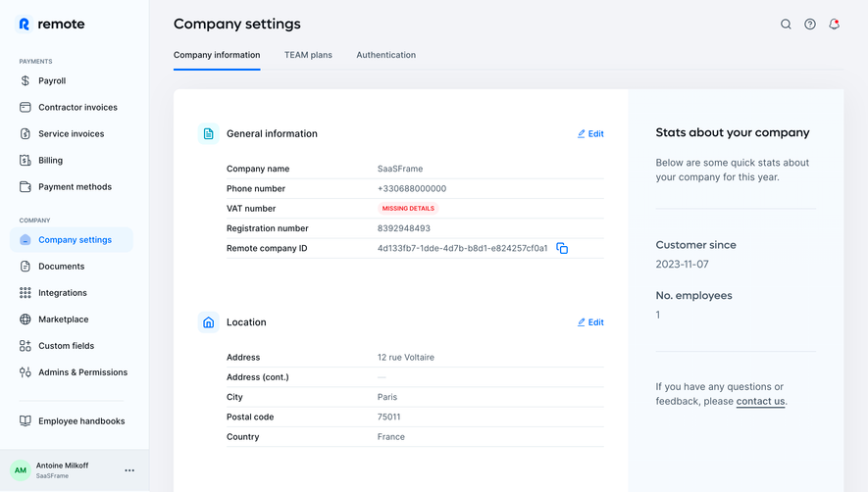868x492 pixels.
Task: Click the city value Paris
Action: tap(387, 397)
